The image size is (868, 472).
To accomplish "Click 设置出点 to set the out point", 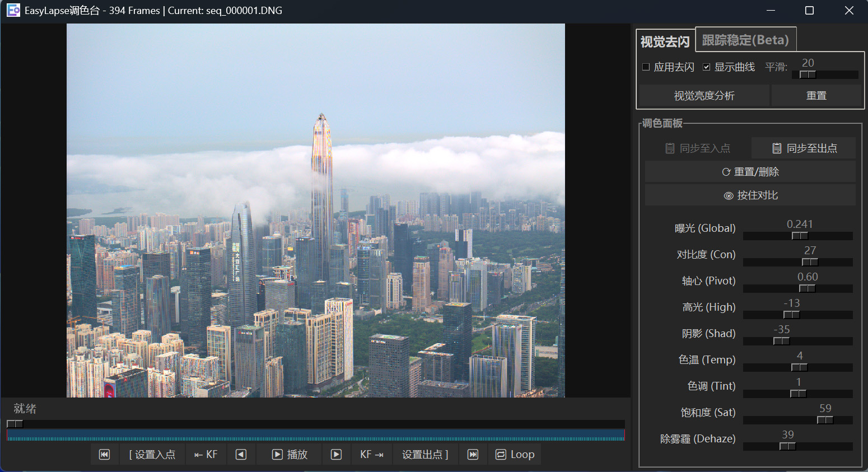I will pyautogui.click(x=426, y=454).
